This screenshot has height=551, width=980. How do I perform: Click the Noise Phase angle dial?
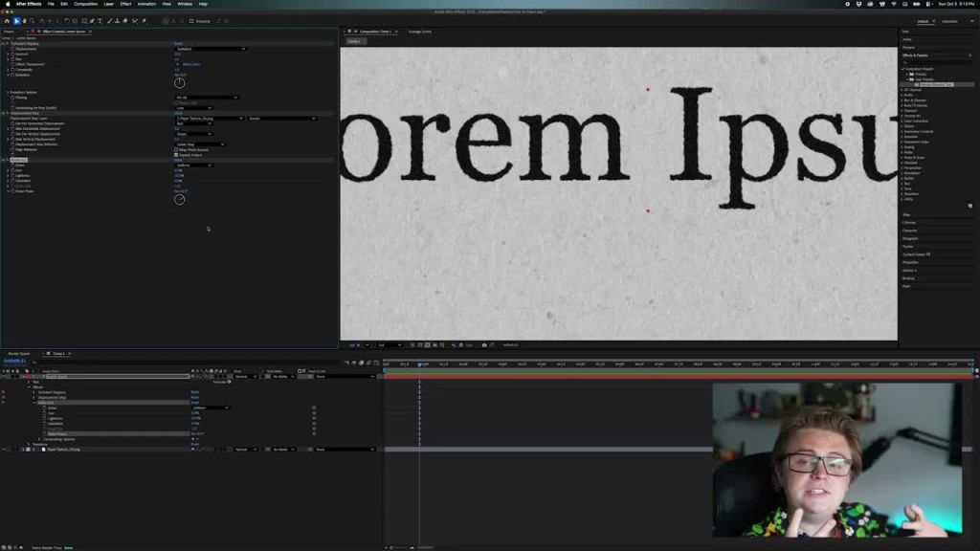coord(180,200)
